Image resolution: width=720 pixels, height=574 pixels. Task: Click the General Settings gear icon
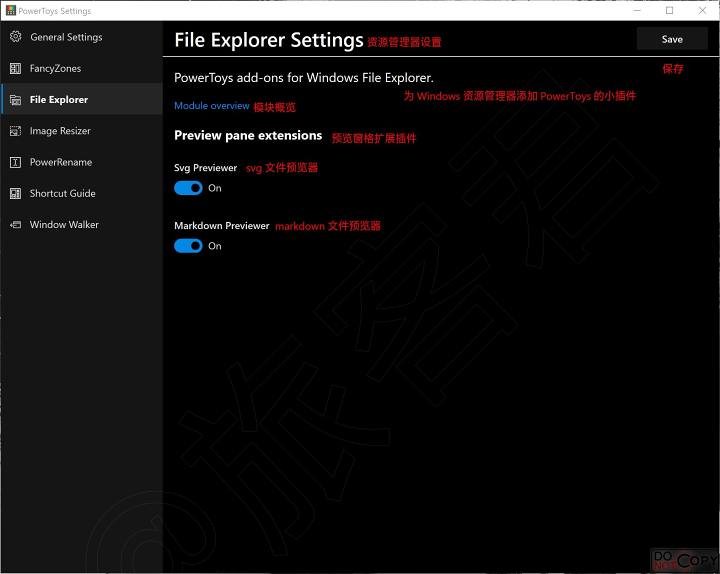click(x=16, y=37)
